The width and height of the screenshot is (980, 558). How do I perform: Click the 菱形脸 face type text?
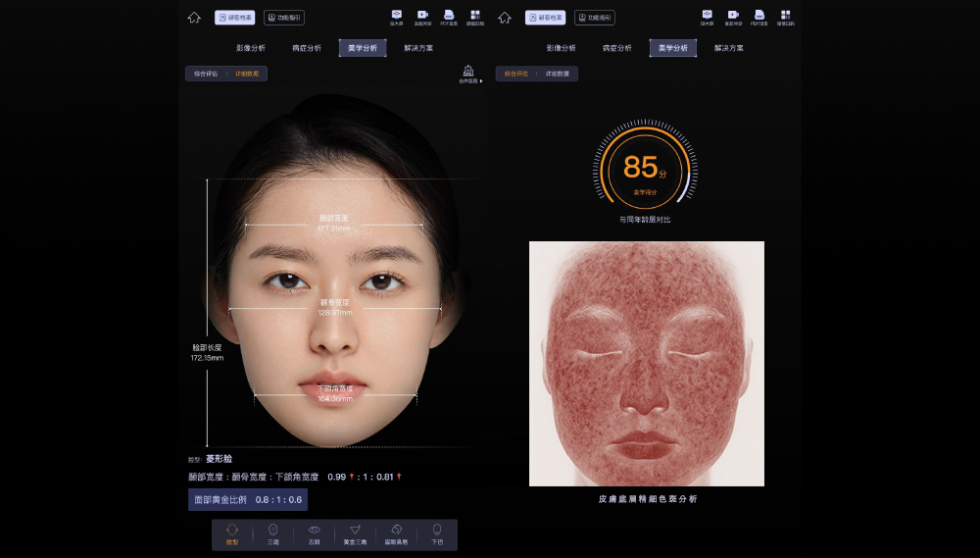(x=219, y=459)
